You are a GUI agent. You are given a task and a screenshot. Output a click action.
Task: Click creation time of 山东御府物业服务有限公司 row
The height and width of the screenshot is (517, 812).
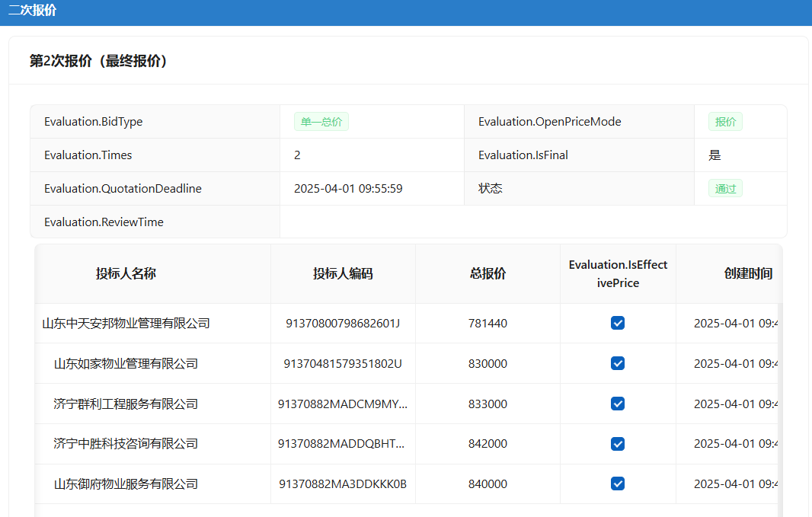click(x=735, y=484)
